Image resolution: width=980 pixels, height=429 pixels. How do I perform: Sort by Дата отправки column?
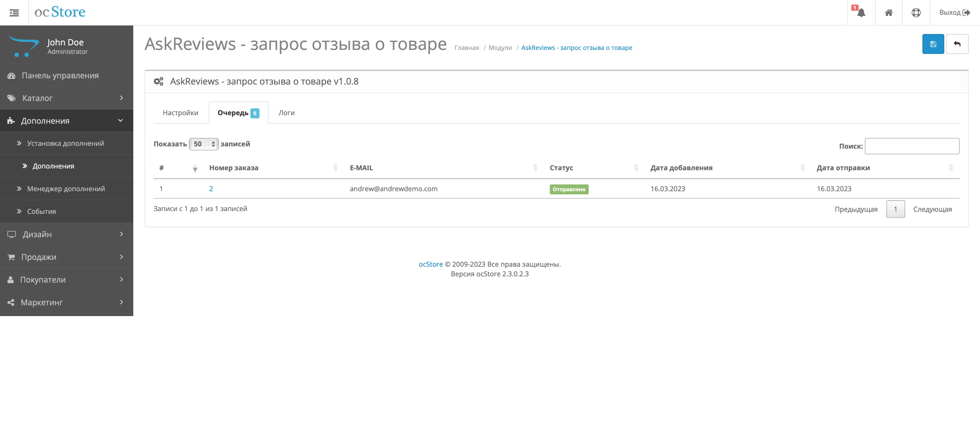point(885,168)
